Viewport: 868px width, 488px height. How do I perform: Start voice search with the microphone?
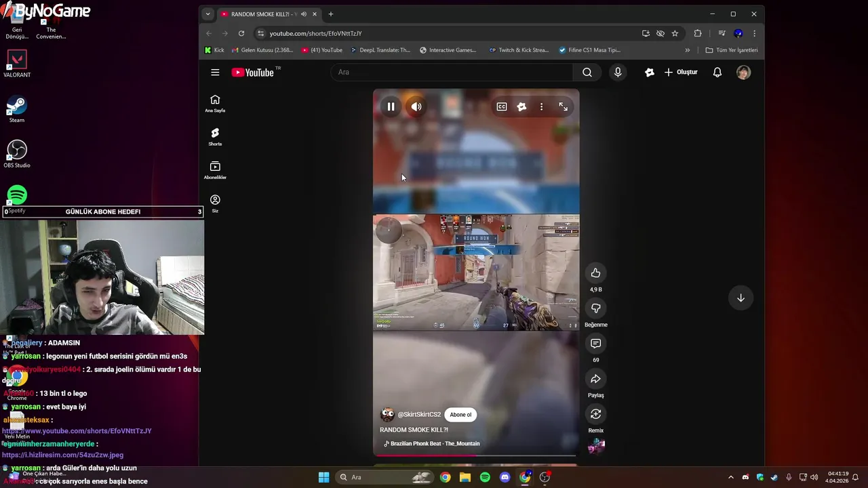(x=618, y=73)
